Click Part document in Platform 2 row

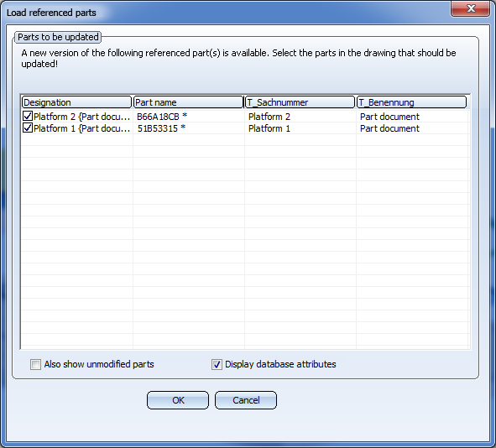389,117
